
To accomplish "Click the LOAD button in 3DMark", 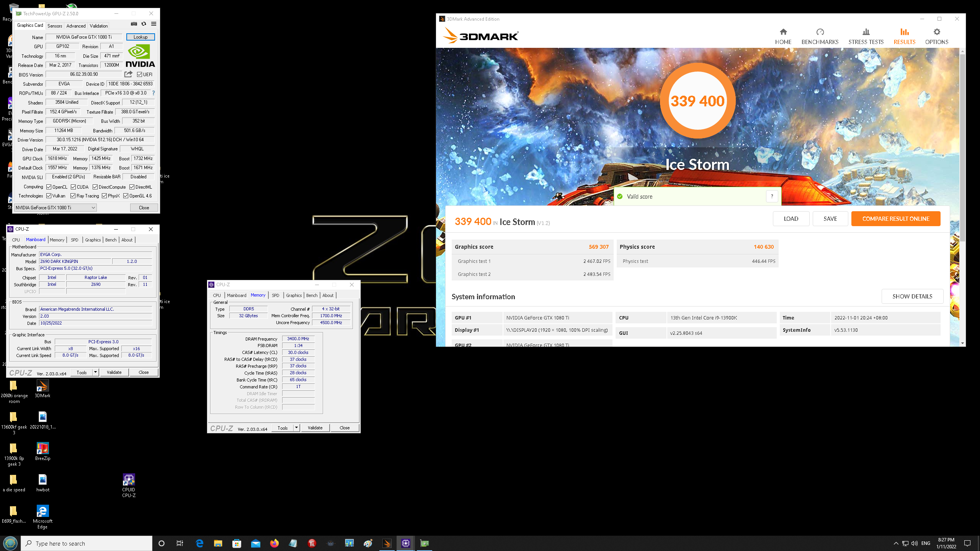I will coord(791,219).
